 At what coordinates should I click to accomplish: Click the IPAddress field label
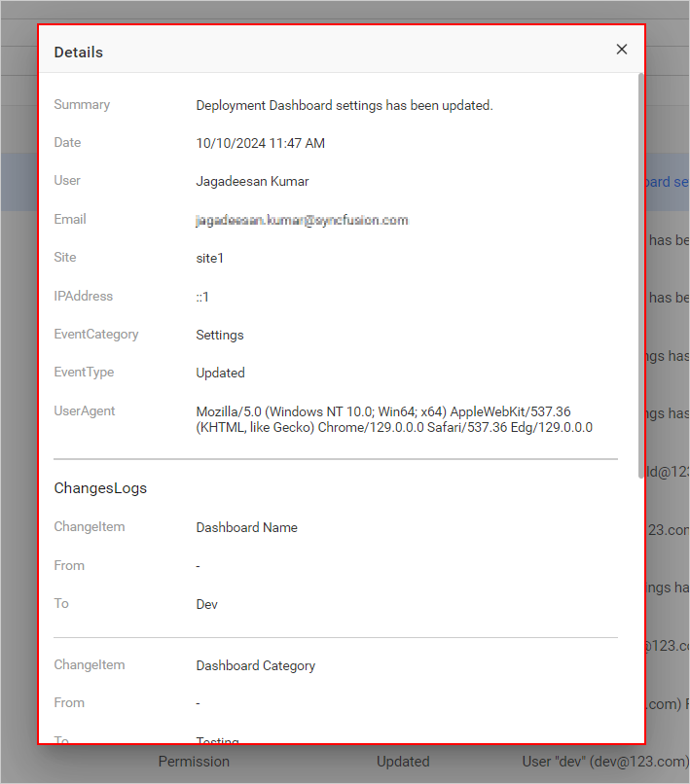point(84,296)
